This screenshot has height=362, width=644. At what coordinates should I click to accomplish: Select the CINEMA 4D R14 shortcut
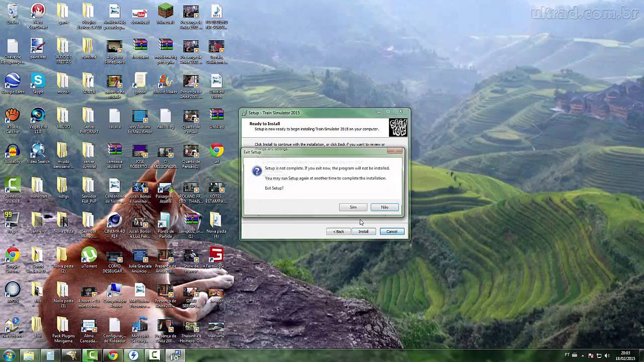click(x=114, y=225)
